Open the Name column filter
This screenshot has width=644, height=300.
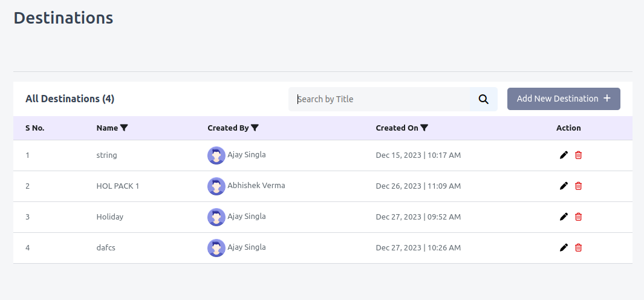[x=124, y=128]
